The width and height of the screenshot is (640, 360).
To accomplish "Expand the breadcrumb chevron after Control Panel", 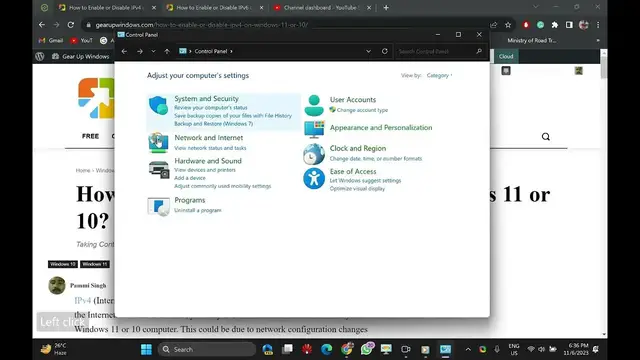I will pyautogui.click(x=231, y=51).
